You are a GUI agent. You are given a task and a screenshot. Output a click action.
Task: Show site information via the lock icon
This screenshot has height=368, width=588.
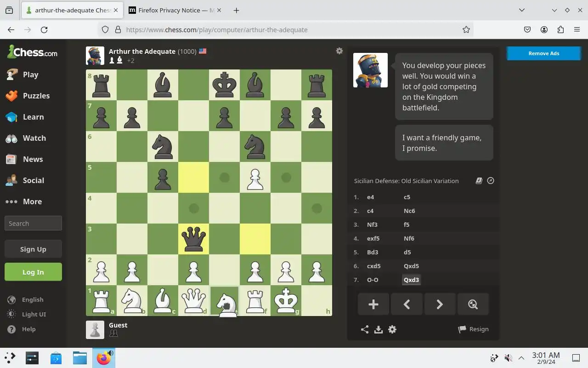[118, 29]
